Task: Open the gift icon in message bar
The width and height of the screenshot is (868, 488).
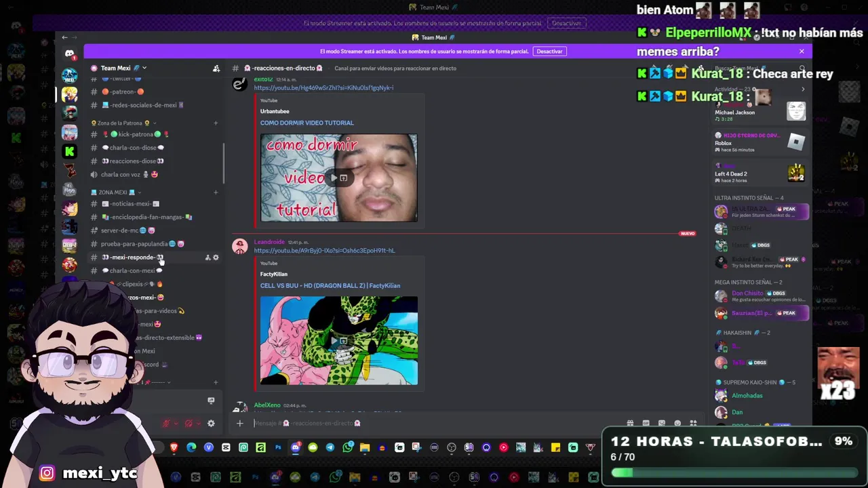Action: (x=630, y=424)
